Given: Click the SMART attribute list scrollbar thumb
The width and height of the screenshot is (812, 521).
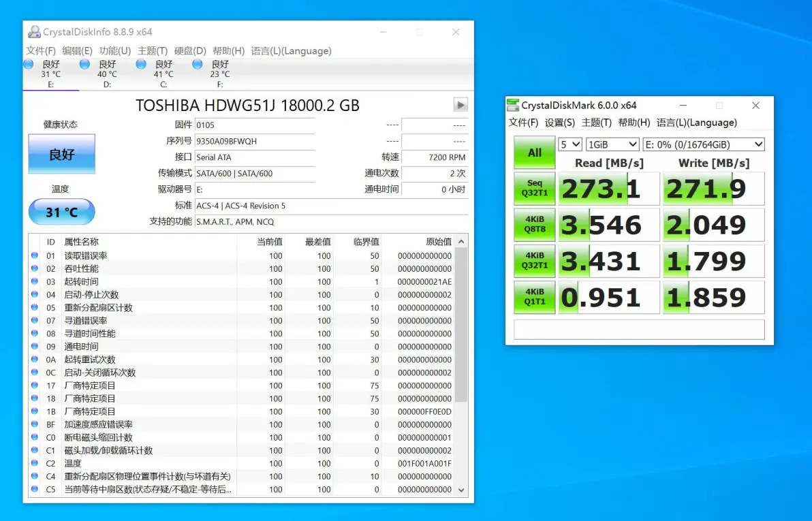Looking at the screenshot, I should point(461,325).
